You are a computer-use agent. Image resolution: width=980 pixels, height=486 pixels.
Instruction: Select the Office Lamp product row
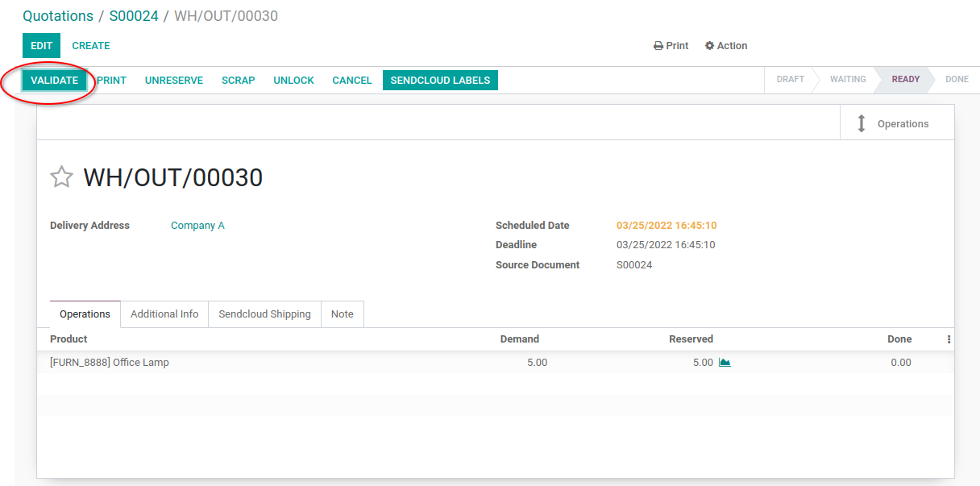496,363
